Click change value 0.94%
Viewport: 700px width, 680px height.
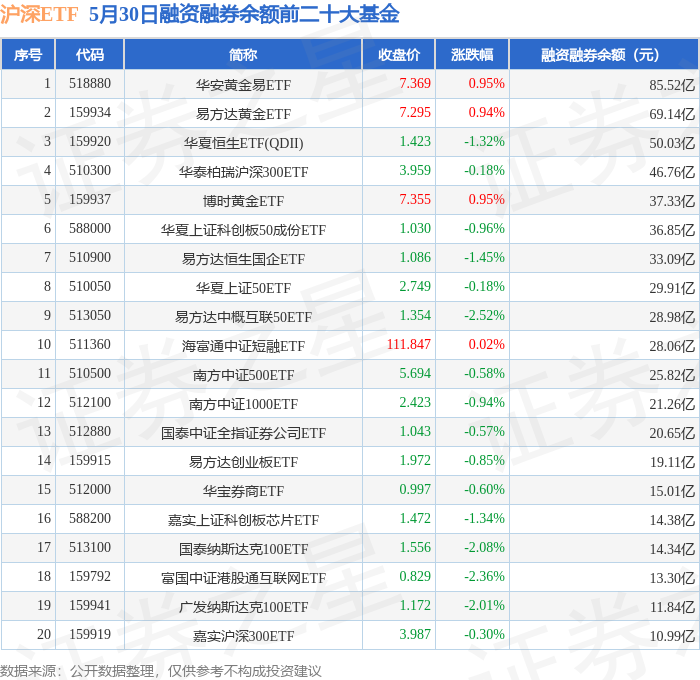(486, 113)
